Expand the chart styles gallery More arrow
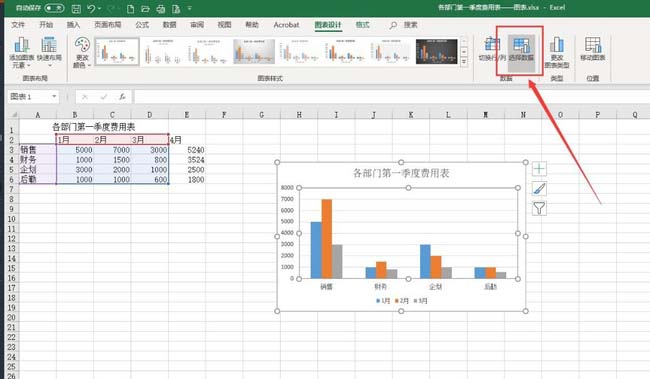 (464, 62)
